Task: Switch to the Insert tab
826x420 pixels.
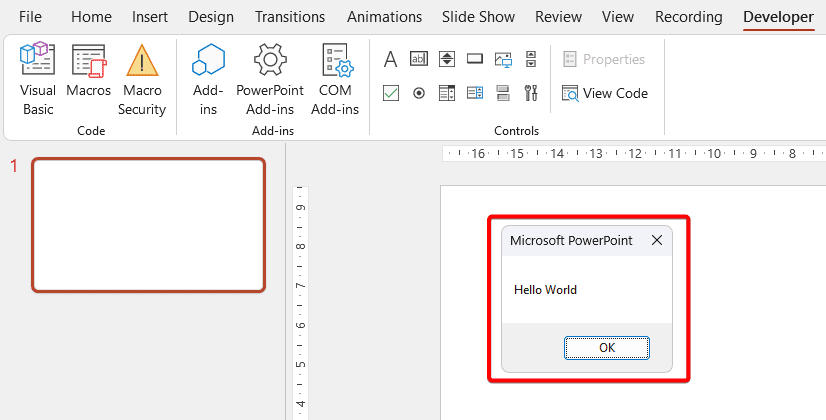Action: pyautogui.click(x=150, y=17)
